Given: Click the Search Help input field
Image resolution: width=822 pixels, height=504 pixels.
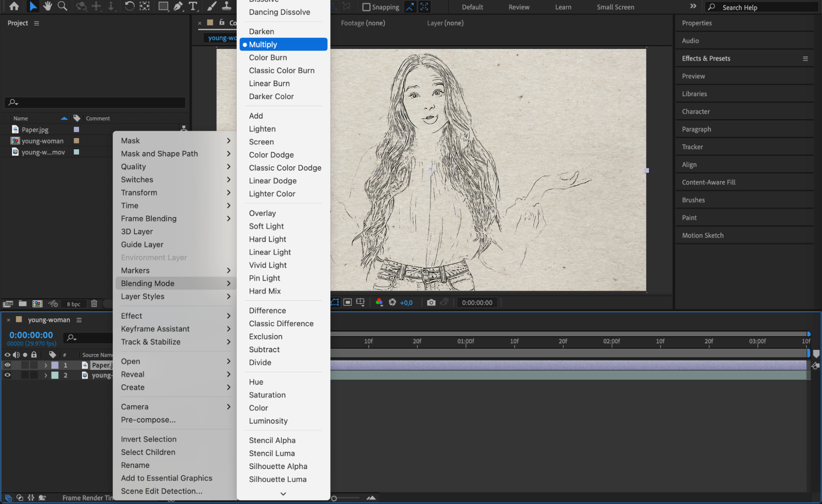Looking at the screenshot, I should 765,7.
